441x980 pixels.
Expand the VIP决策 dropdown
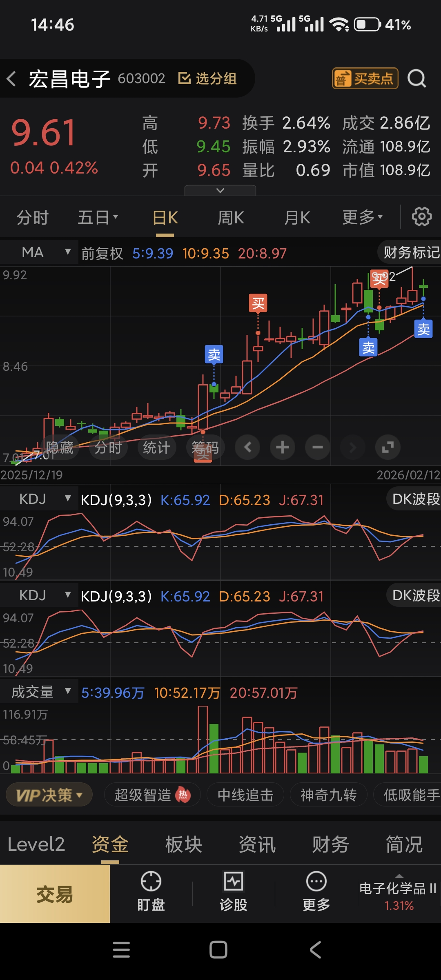click(x=49, y=795)
